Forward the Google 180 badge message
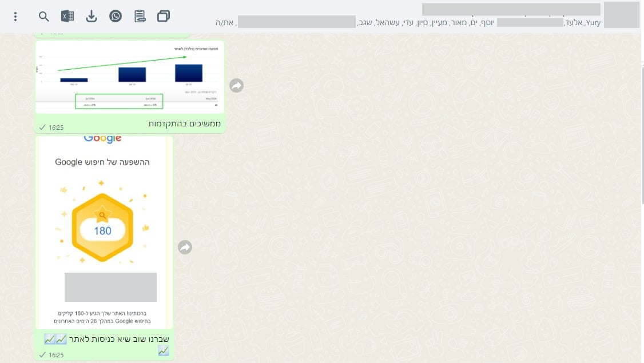This screenshot has height=363, width=644. (x=185, y=247)
